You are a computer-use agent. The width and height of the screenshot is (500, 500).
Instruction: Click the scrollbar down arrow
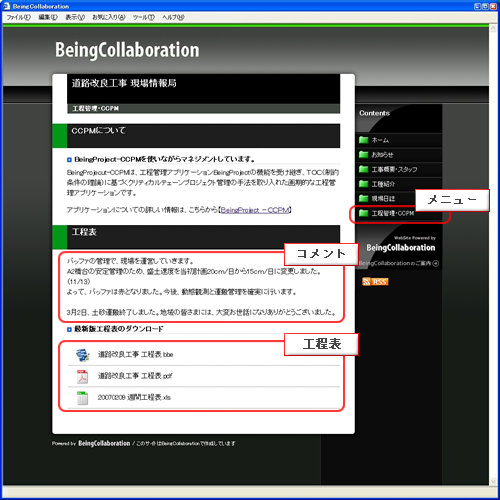point(493,481)
